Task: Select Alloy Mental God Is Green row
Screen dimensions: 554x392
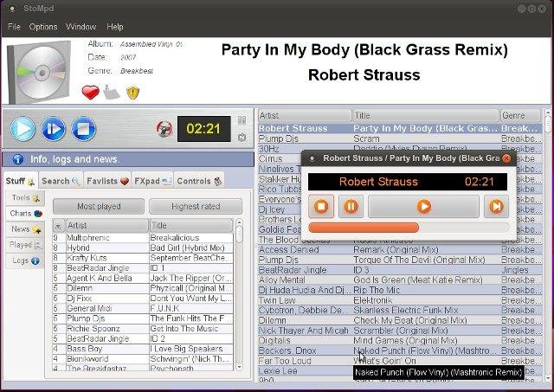Action: click(x=400, y=280)
